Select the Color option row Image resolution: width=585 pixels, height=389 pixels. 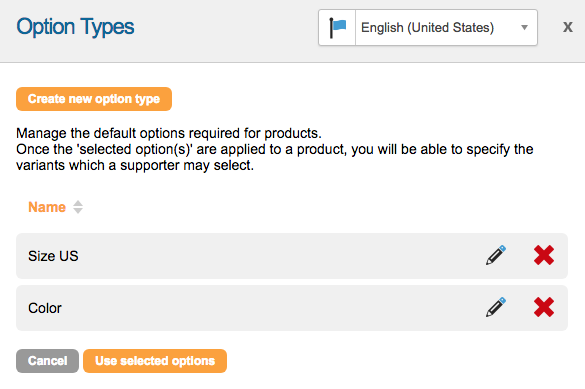[292, 308]
